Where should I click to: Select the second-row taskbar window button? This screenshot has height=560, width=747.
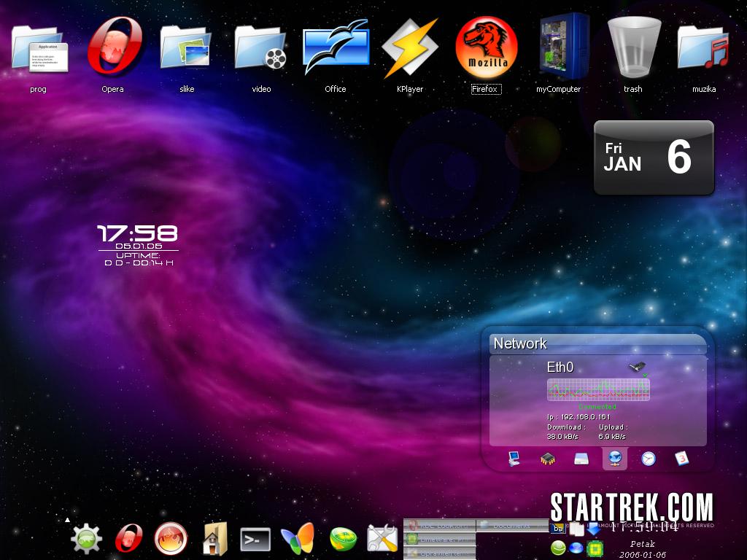(439, 540)
